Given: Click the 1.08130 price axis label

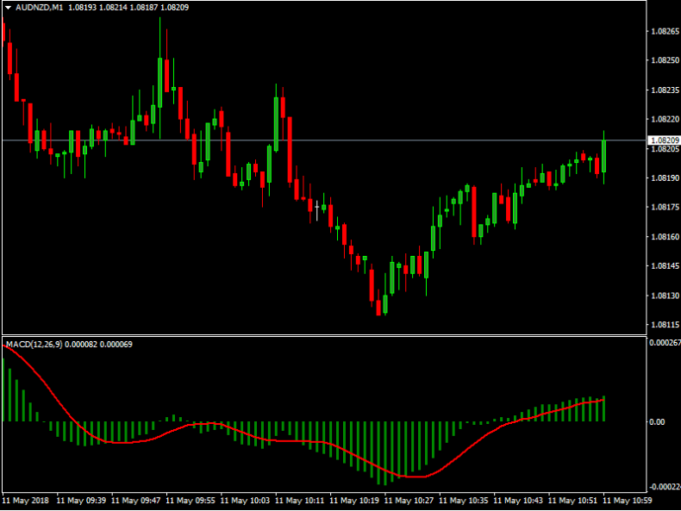Looking at the screenshot, I should 664,295.
